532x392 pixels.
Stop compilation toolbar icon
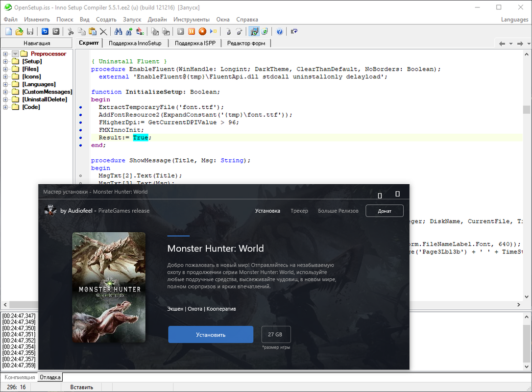click(166, 31)
